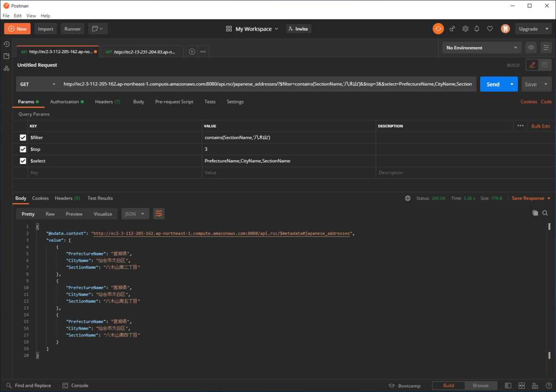Switch to comments mode icon

pos(545,65)
